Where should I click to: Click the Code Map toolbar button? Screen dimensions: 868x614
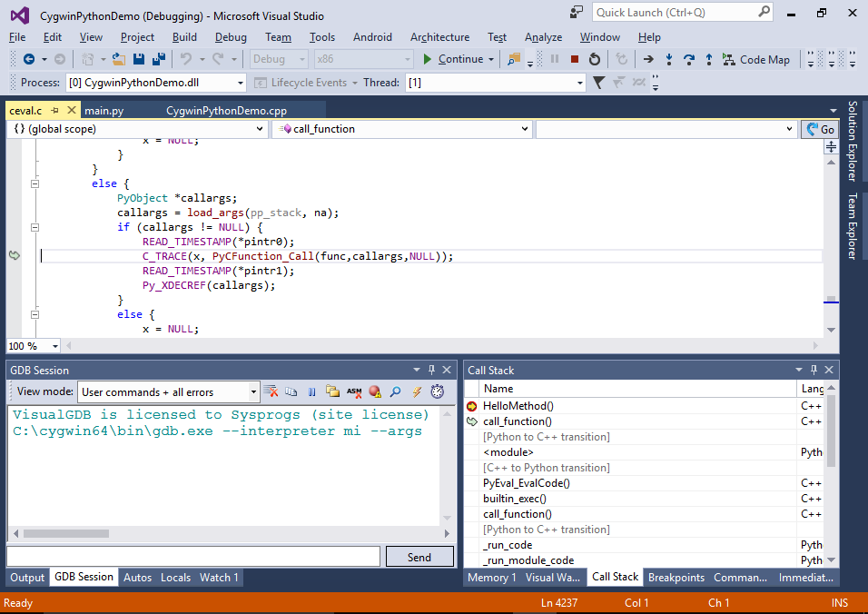click(755, 59)
